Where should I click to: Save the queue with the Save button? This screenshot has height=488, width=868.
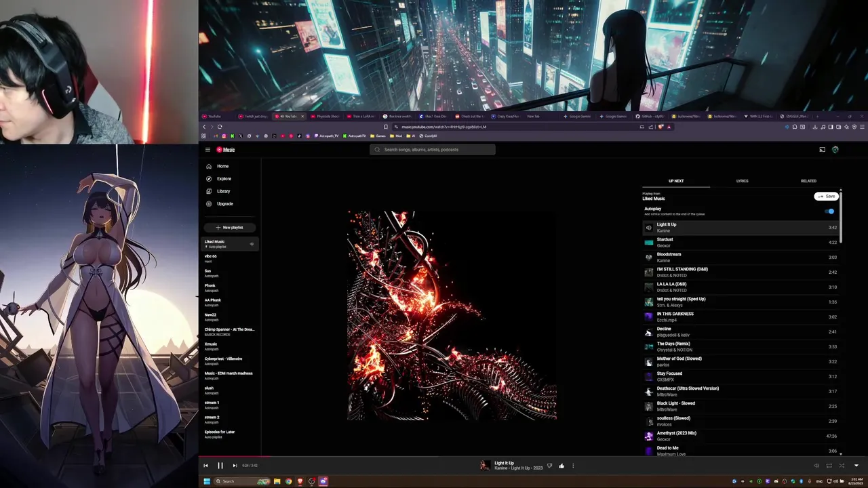[x=826, y=196]
